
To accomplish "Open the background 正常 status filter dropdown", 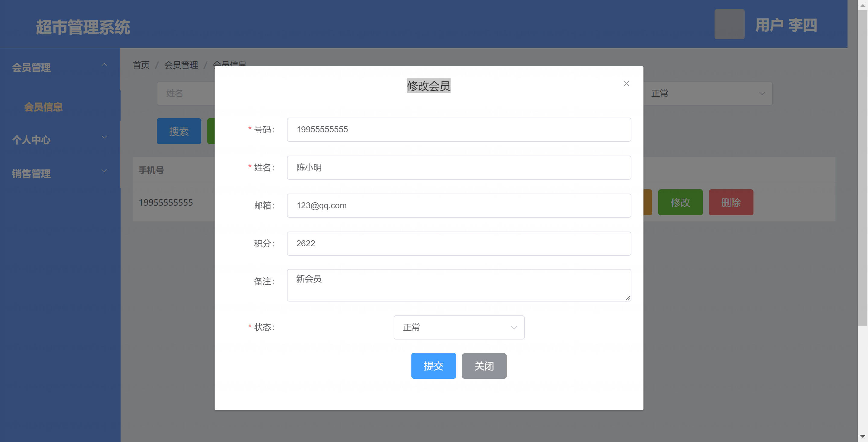I will point(708,93).
